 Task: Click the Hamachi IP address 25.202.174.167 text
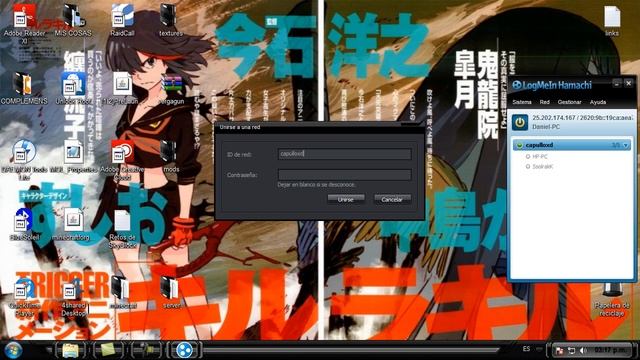[x=553, y=118]
